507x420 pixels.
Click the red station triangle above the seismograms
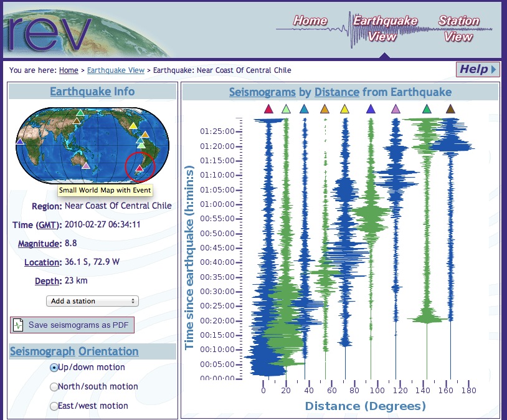pyautogui.click(x=268, y=109)
